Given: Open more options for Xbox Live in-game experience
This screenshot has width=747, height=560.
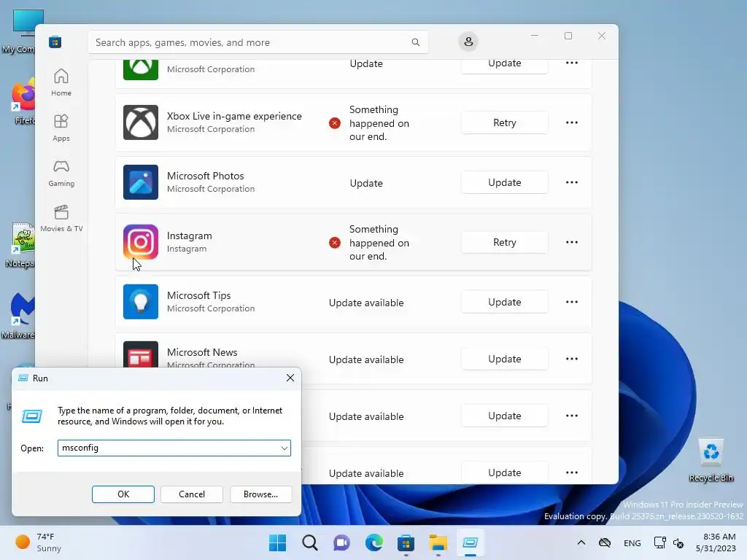Looking at the screenshot, I should click(x=572, y=122).
